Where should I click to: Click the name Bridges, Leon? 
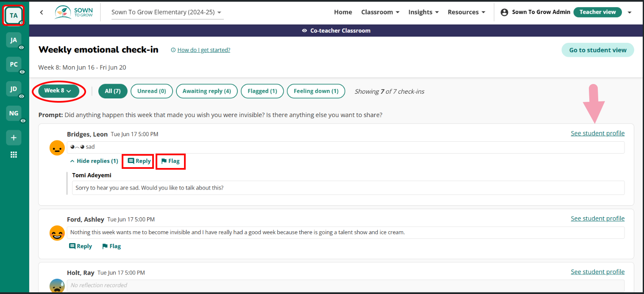[x=87, y=134]
